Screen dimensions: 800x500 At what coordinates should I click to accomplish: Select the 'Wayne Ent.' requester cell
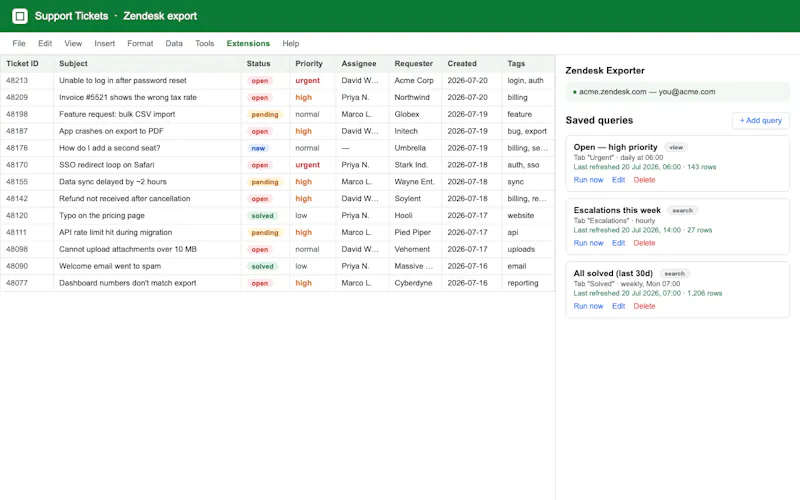click(415, 182)
